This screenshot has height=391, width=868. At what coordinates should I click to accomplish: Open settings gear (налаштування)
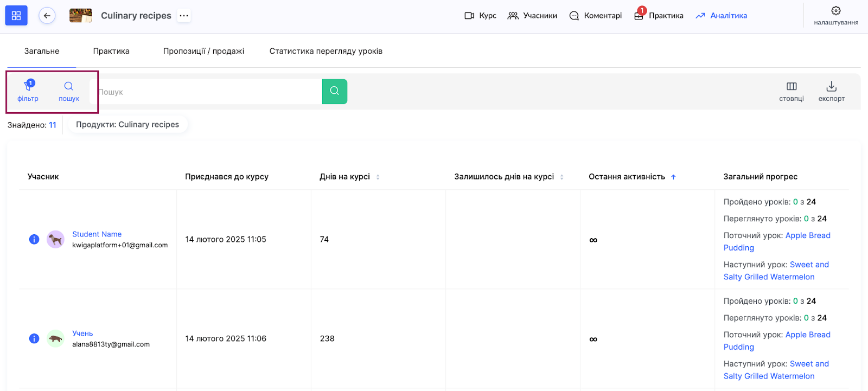click(835, 11)
